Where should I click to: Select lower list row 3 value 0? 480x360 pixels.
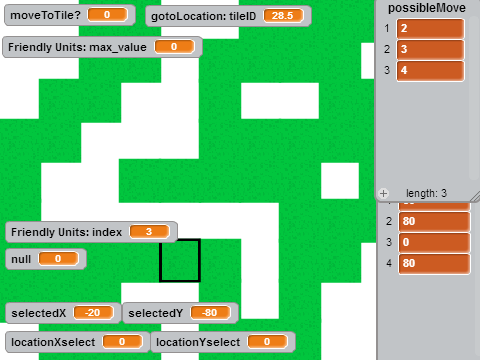click(435, 242)
